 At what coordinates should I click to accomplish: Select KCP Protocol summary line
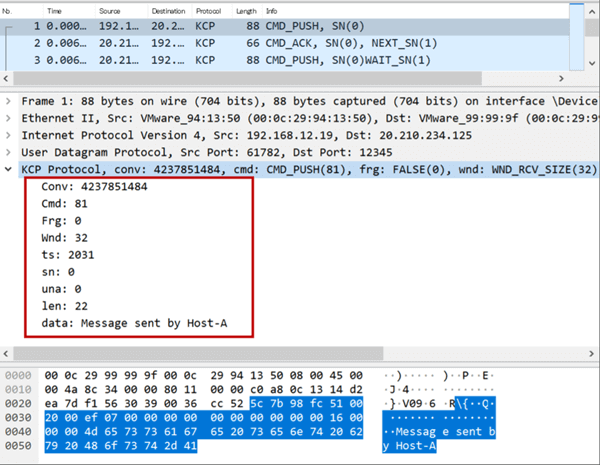(x=309, y=169)
